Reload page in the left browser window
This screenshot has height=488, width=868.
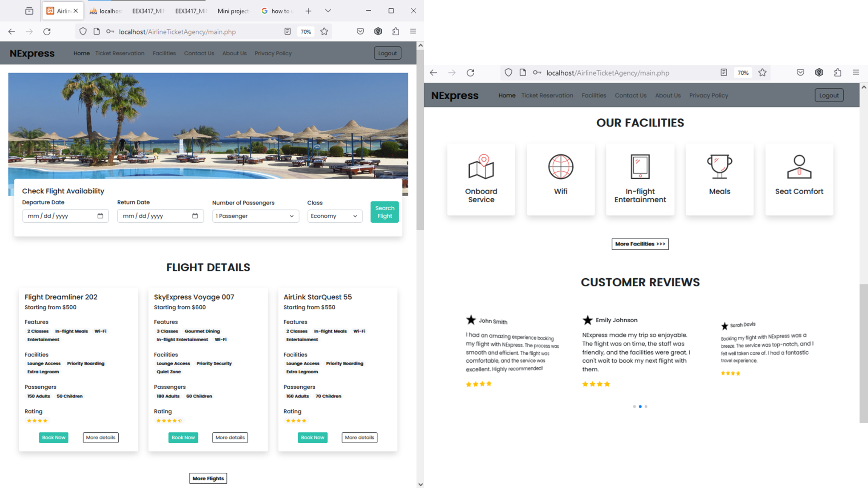47,32
